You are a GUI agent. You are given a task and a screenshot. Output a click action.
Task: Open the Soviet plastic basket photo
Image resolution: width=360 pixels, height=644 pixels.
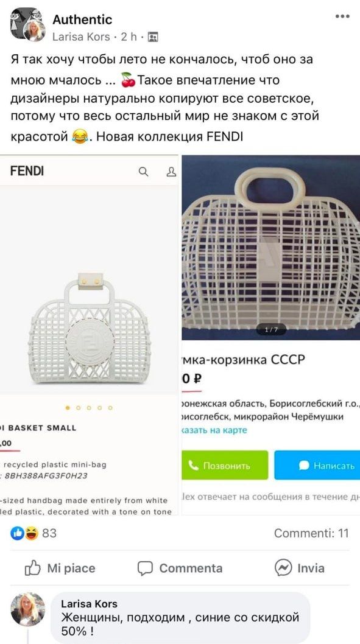coord(271,247)
